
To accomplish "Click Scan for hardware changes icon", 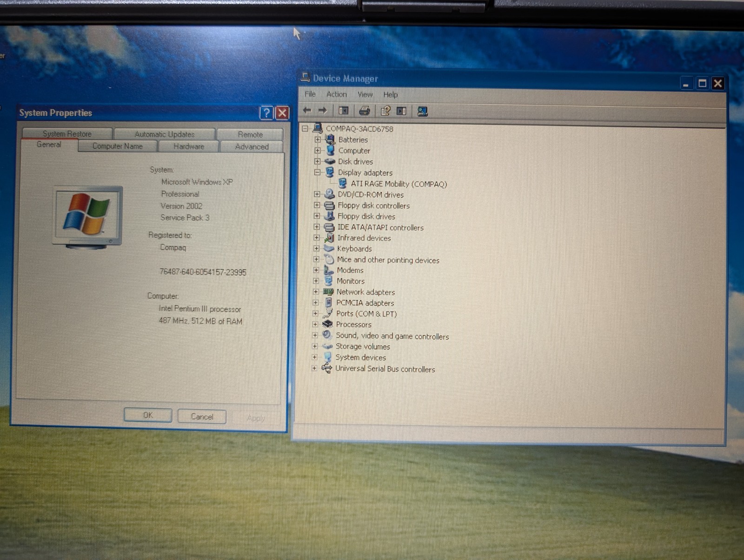I will coord(422,111).
